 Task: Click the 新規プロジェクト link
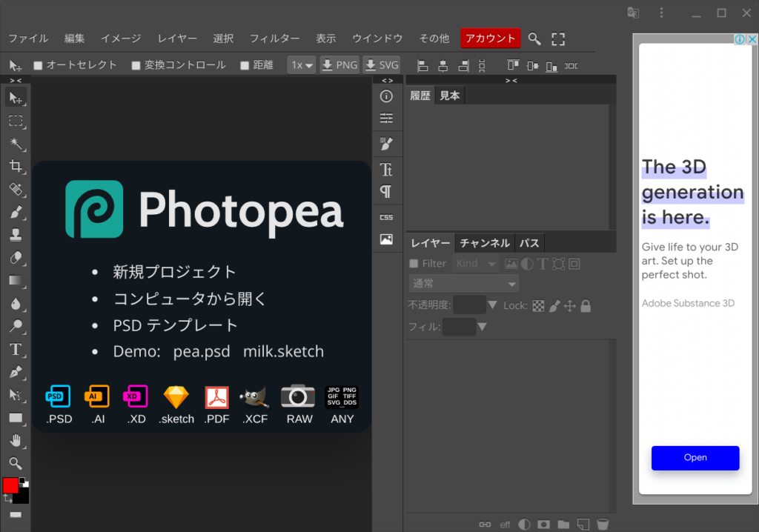pos(174,272)
